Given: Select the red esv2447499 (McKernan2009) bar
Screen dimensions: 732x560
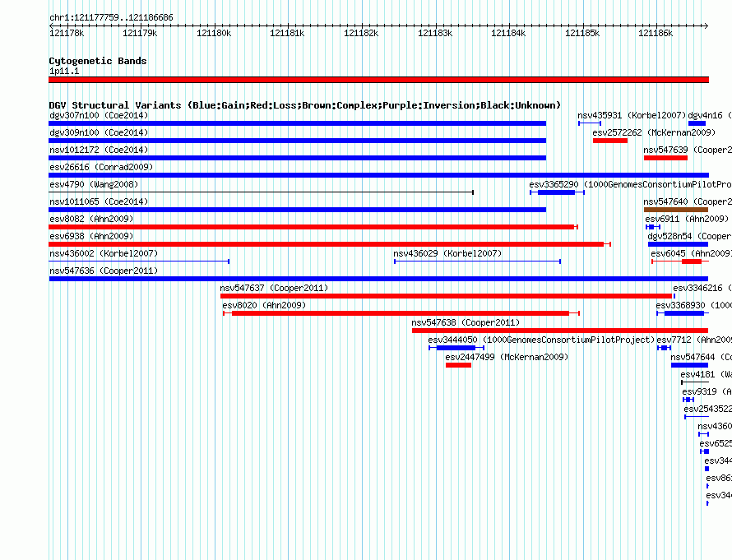Looking at the screenshot, I should pyautogui.click(x=458, y=365).
